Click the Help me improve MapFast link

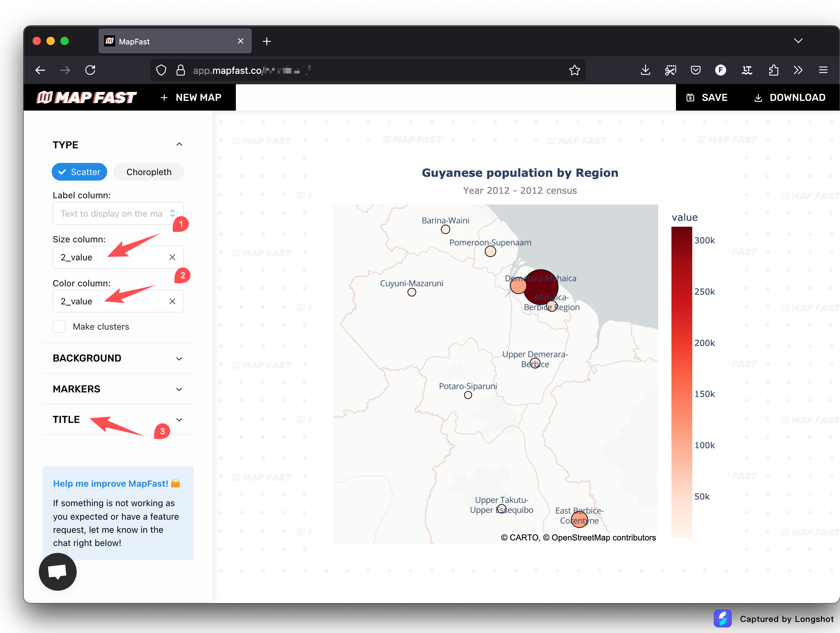tap(117, 484)
